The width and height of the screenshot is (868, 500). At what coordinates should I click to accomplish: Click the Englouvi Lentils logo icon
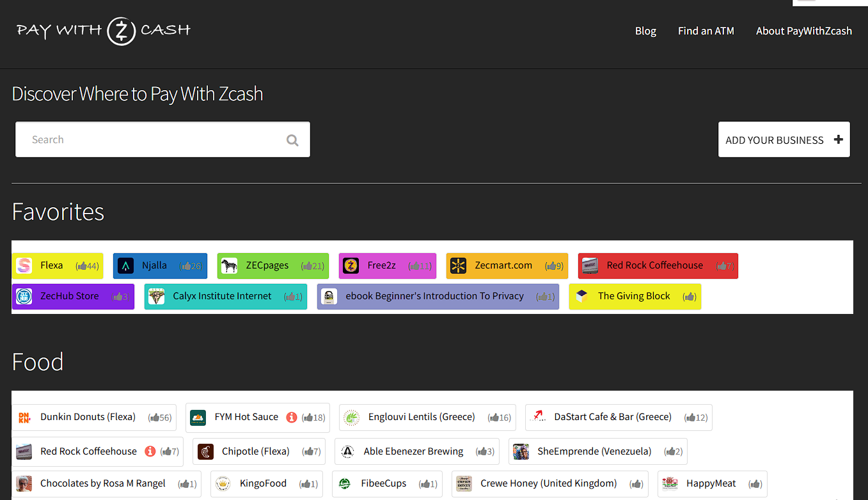pyautogui.click(x=352, y=418)
